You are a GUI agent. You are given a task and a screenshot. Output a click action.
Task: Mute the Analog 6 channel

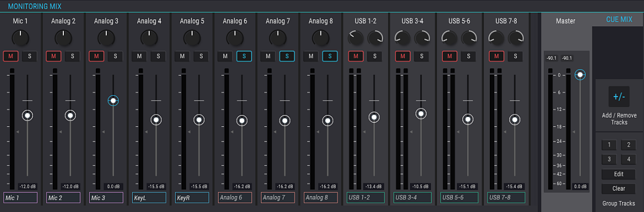[225, 56]
